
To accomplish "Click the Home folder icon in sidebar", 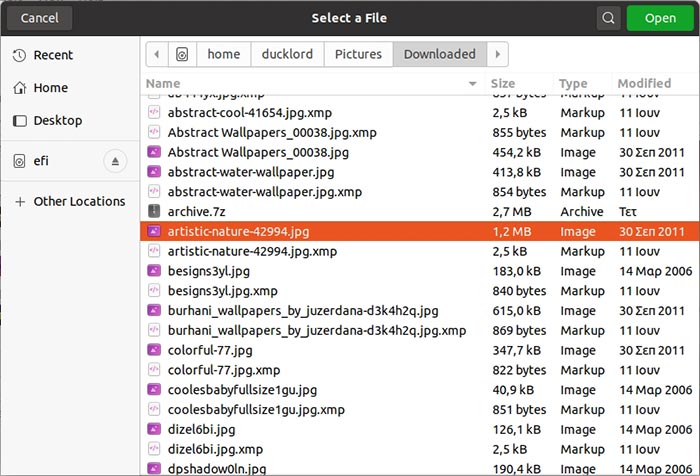I will (19, 88).
